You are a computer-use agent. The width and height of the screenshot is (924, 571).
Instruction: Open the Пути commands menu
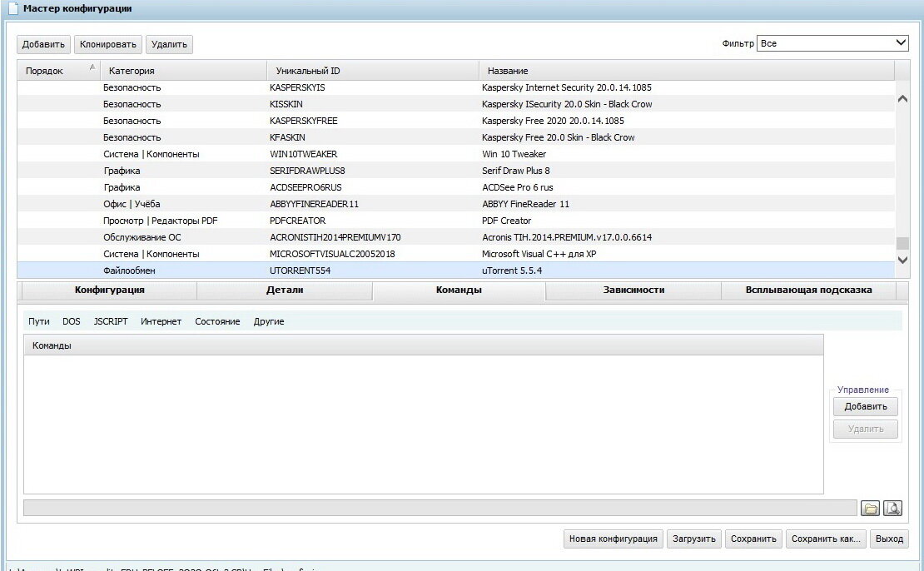tap(39, 321)
